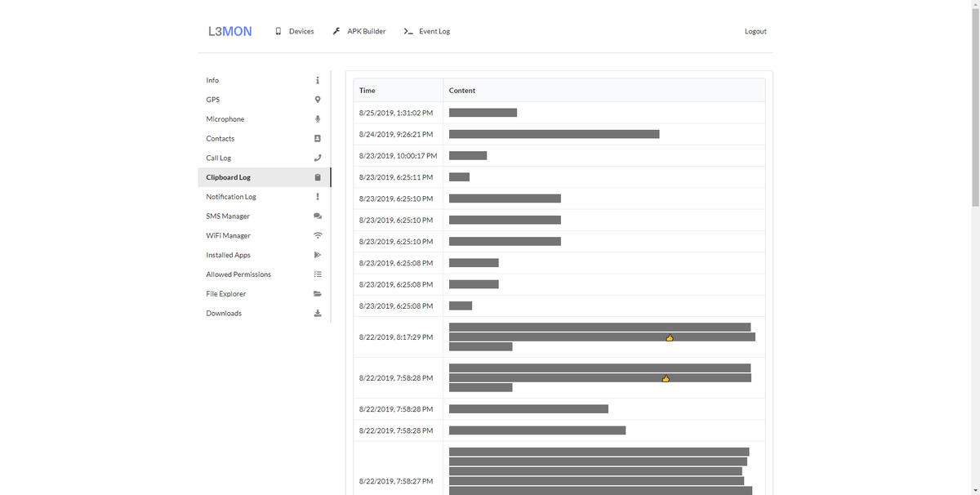Click the APK Builder wrench icon
The width and height of the screenshot is (980, 495).
(x=336, y=31)
